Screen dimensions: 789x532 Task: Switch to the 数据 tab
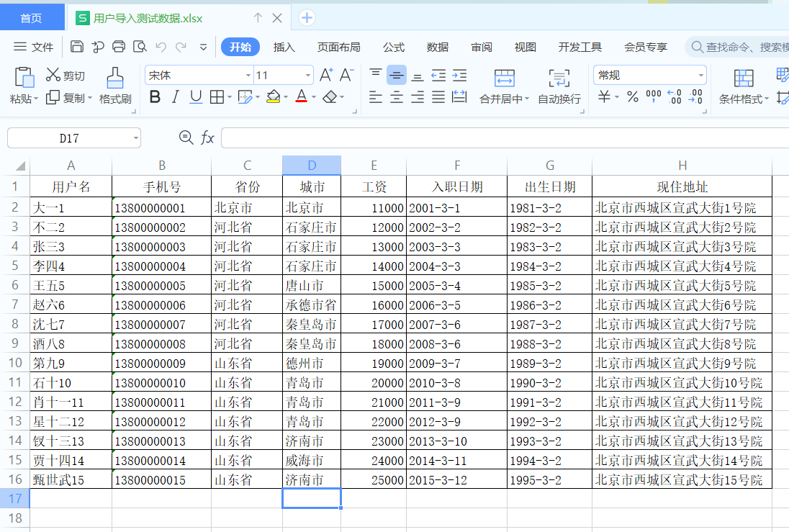click(x=437, y=47)
